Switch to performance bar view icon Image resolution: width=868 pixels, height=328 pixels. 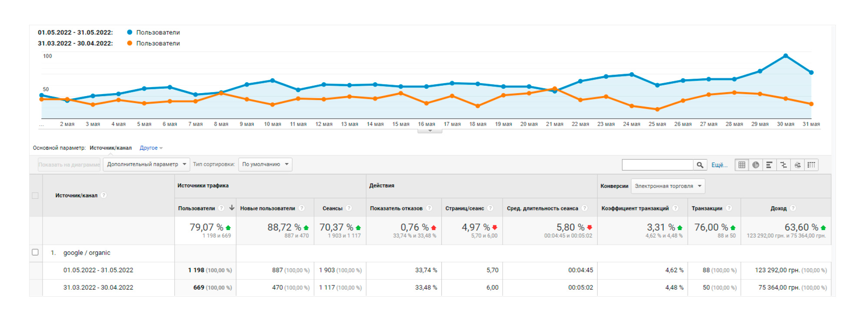click(x=769, y=165)
